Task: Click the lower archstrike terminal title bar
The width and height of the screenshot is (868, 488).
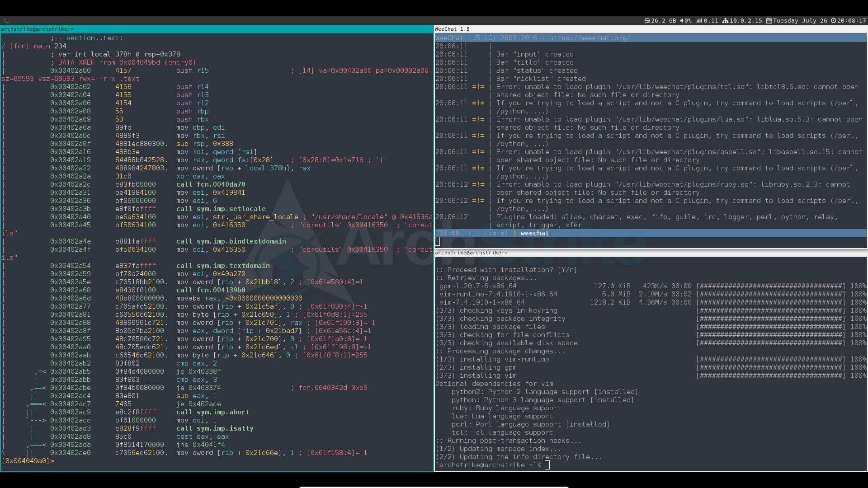Action: click(651, 253)
